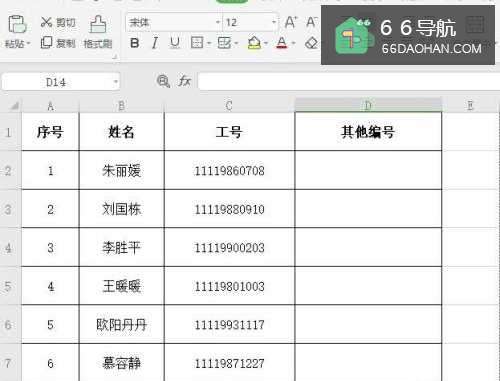
Task: Click the Cut scissors icon
Action: [x=46, y=22]
